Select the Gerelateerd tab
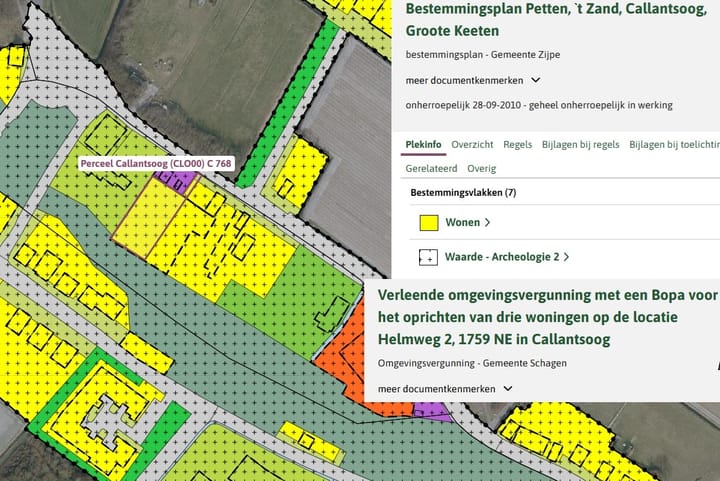Image resolution: width=720 pixels, height=481 pixels. click(431, 169)
